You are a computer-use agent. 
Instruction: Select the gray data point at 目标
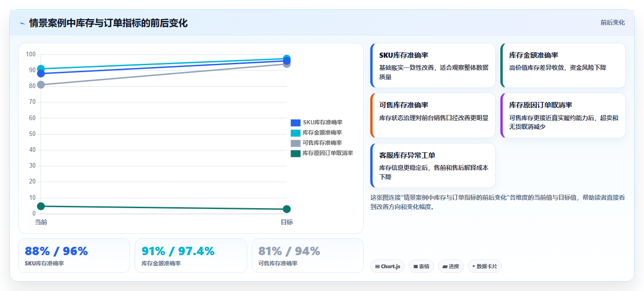click(x=287, y=64)
